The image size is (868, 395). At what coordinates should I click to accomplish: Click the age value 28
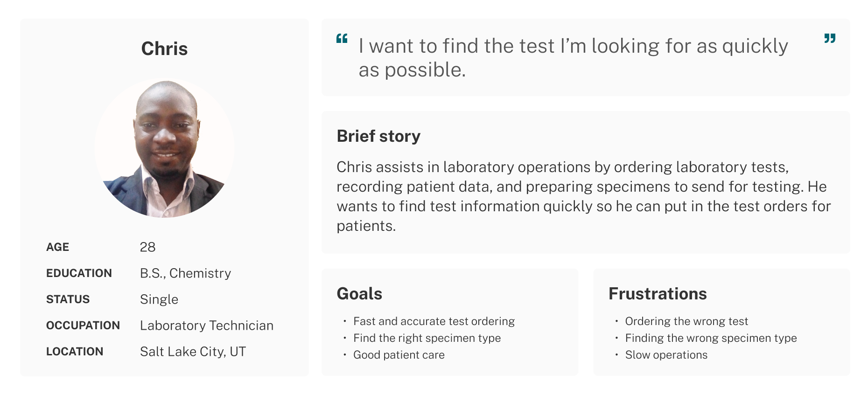pyautogui.click(x=147, y=247)
